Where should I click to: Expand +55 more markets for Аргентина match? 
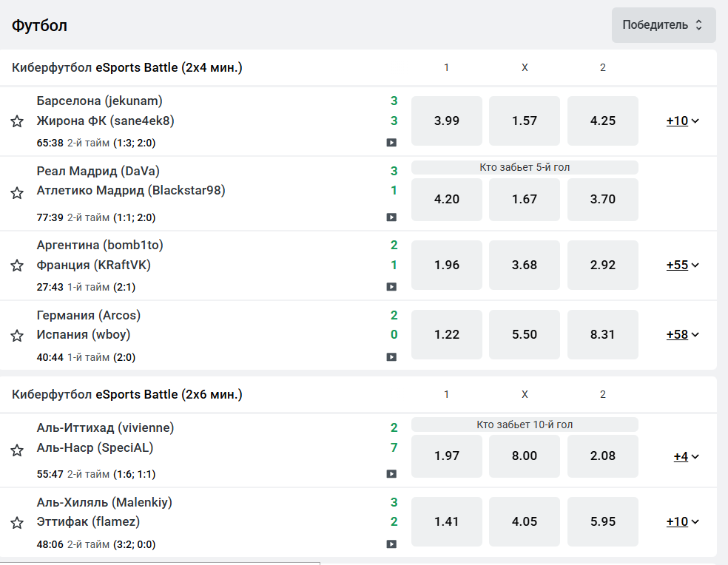coord(682,265)
